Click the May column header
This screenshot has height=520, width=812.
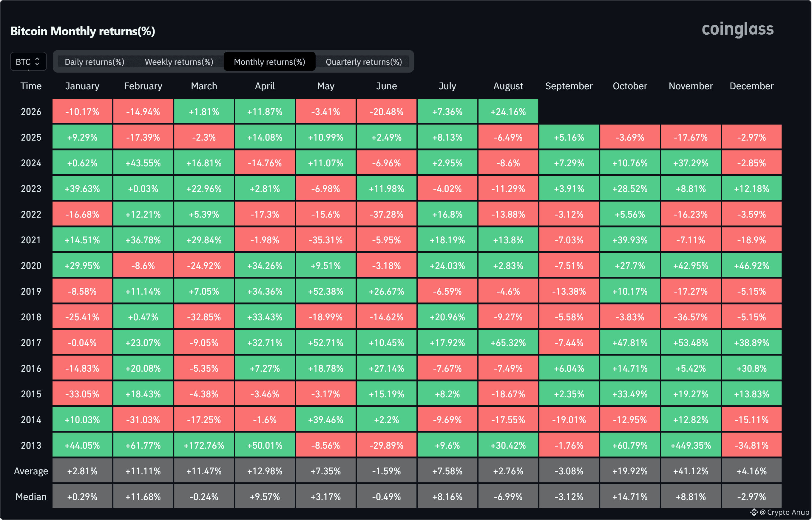(x=326, y=86)
